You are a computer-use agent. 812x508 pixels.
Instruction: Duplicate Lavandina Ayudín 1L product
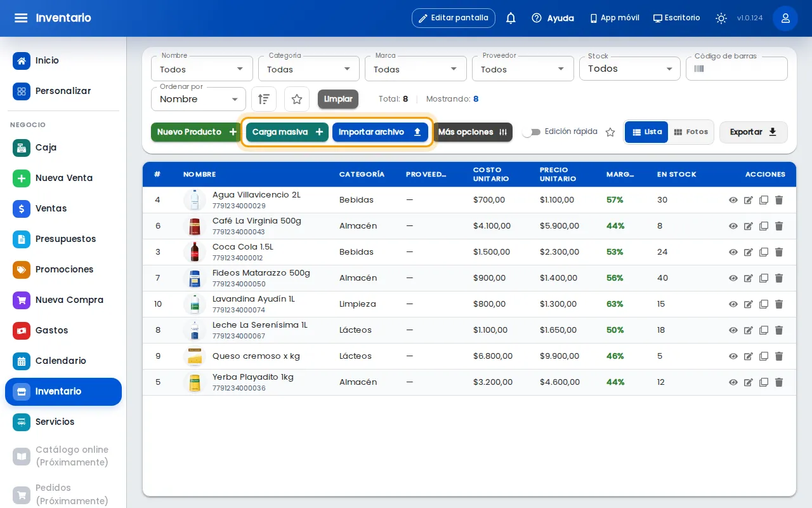pyautogui.click(x=764, y=304)
